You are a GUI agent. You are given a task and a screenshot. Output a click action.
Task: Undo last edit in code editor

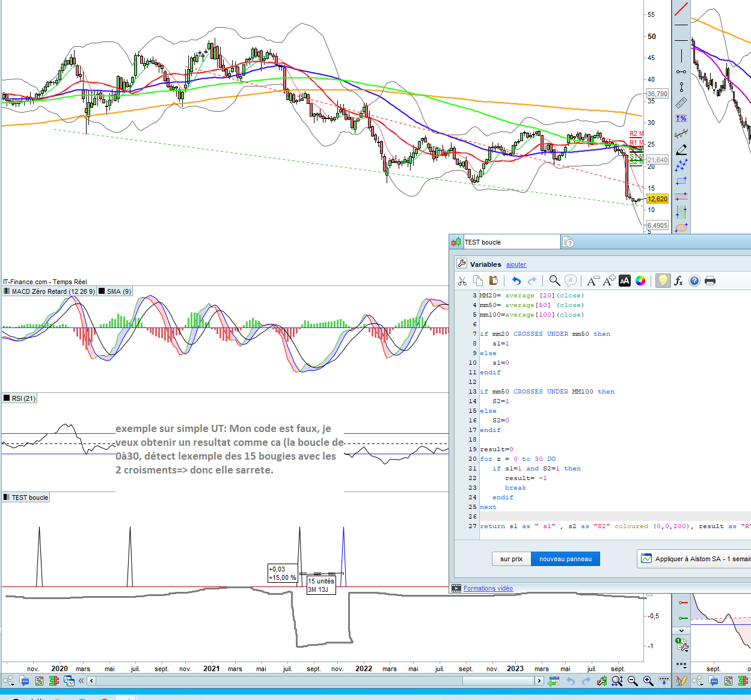click(516, 281)
